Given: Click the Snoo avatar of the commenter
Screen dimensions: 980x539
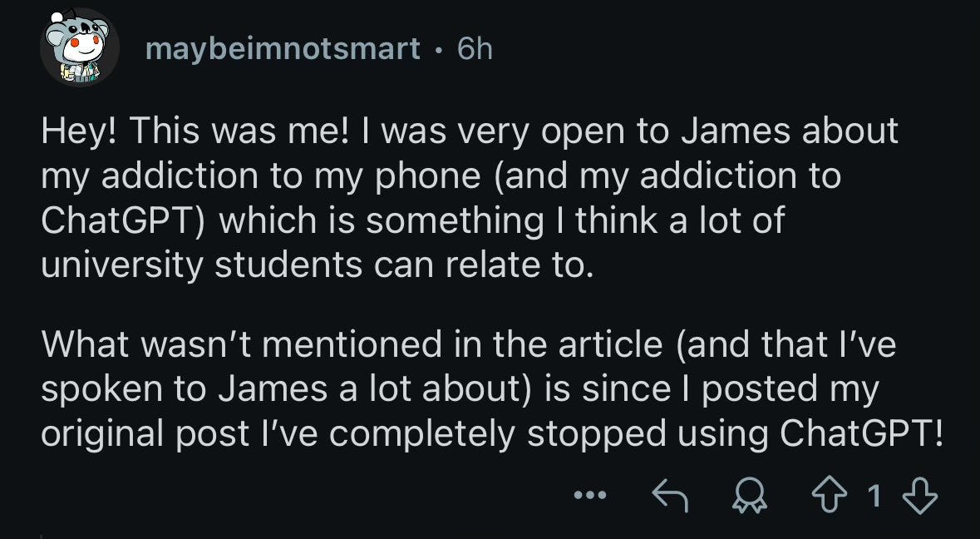Looking at the screenshot, I should 80,47.
